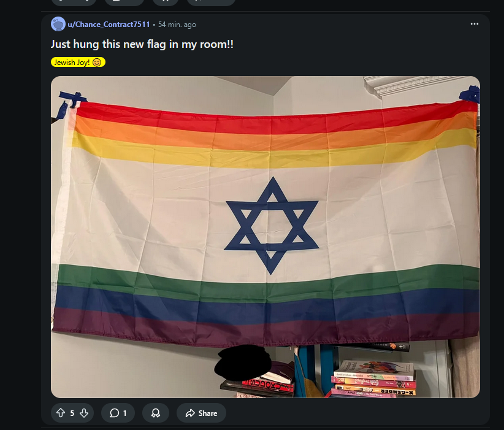Screen dimensions: 504x430
Task: Click the cut-off vote pill of previous post
Action: point(74,2)
